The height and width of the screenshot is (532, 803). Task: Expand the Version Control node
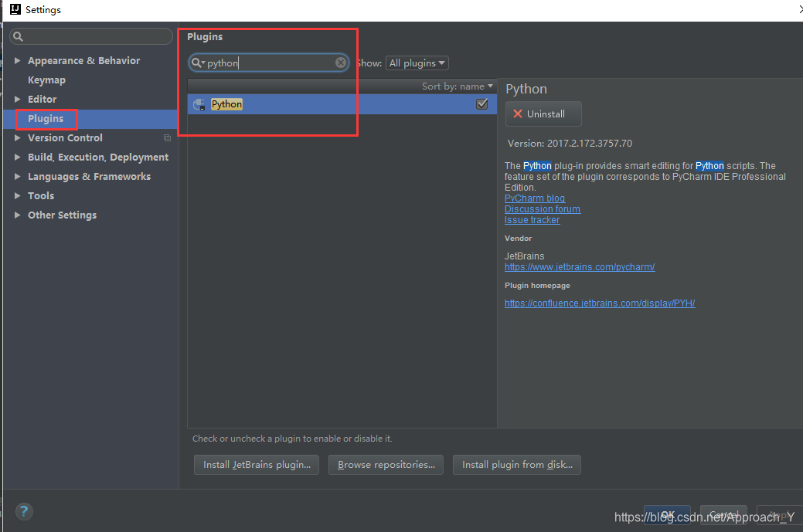pyautogui.click(x=18, y=137)
